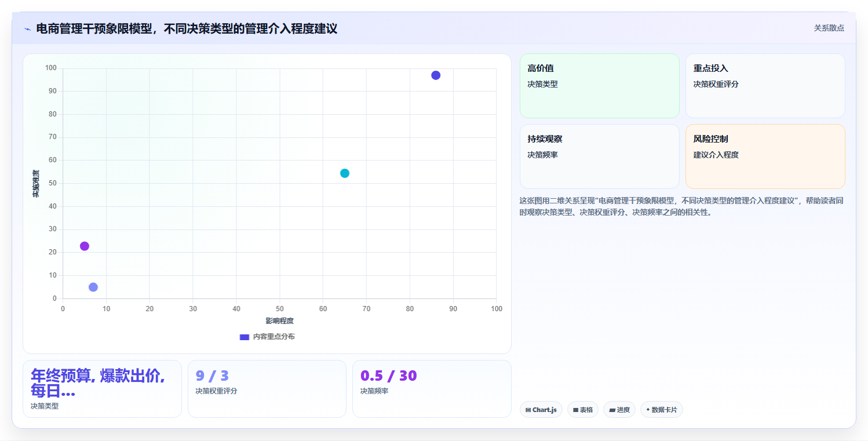The height and width of the screenshot is (441, 868).
Task: Click 决策权重评分 label under 9 / 3
Action: [216, 391]
